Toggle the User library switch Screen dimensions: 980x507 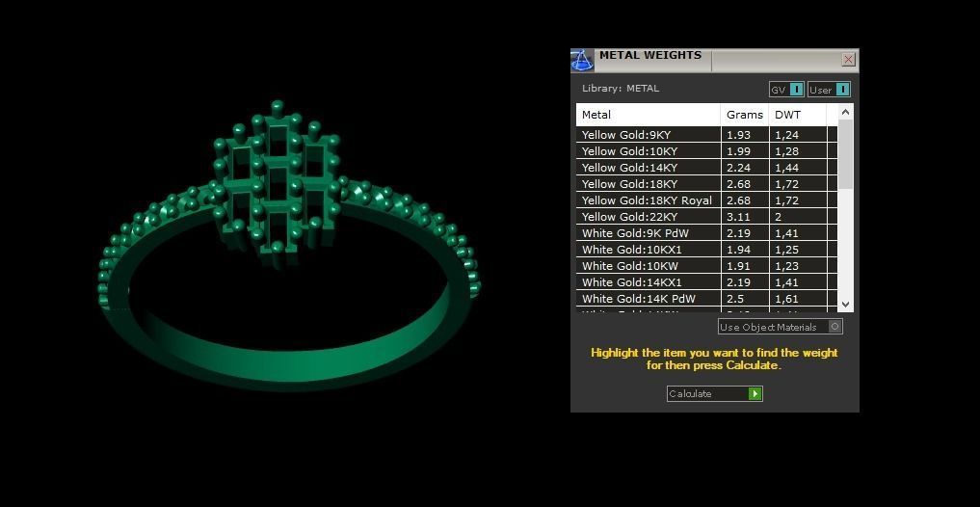(x=829, y=90)
